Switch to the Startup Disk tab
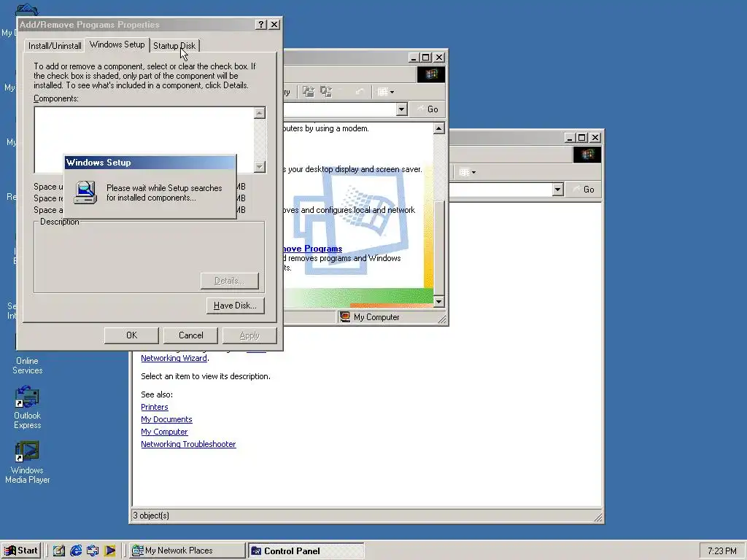Viewport: 747px width, 560px height. [174, 46]
